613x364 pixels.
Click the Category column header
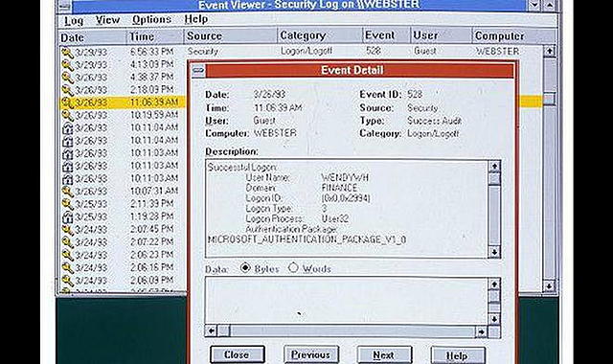click(x=320, y=35)
